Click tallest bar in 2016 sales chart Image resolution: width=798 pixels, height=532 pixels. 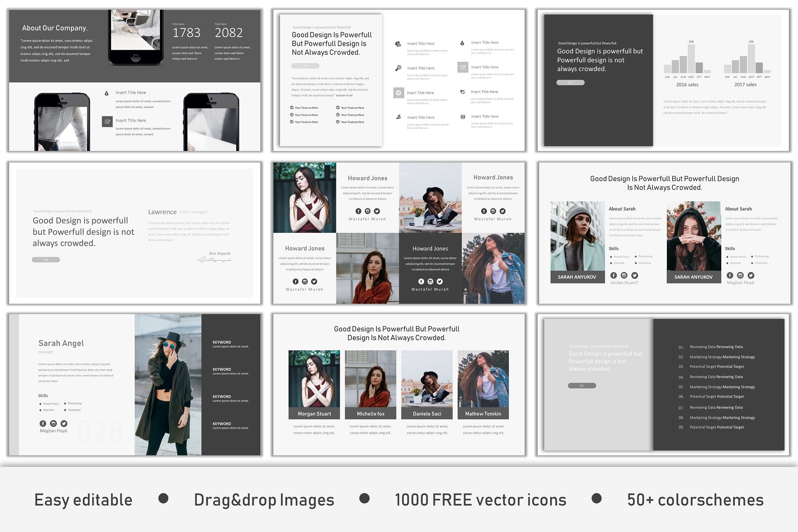[x=691, y=59]
